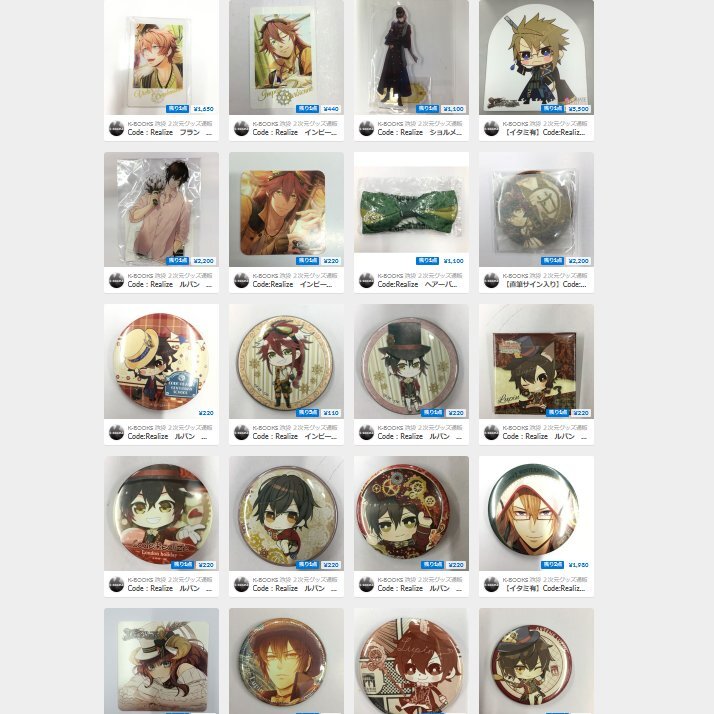714x714 pixels.
Task: Click the ¥440 price tag on インピー card
Action: 331,109
